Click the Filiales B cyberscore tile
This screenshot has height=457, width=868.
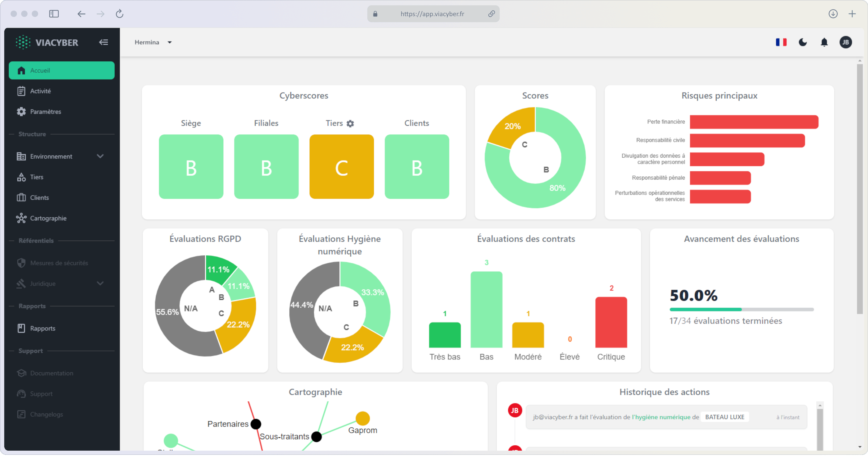click(x=266, y=167)
